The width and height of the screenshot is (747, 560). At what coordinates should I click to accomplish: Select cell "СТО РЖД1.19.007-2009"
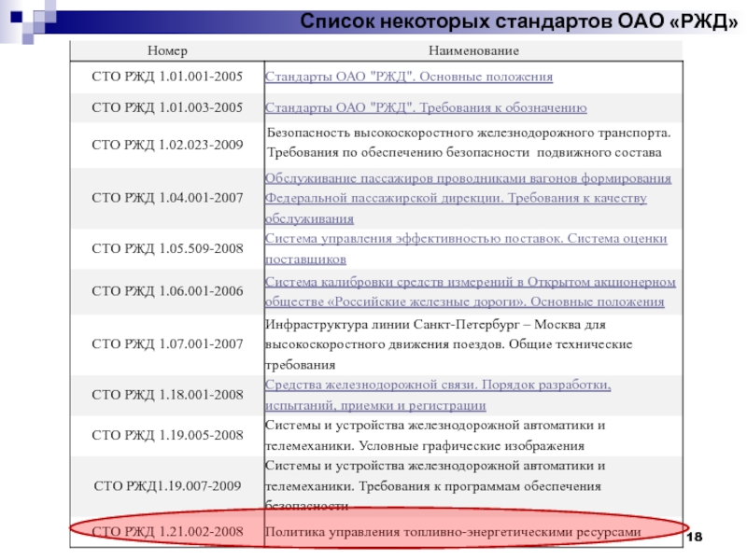(167, 486)
